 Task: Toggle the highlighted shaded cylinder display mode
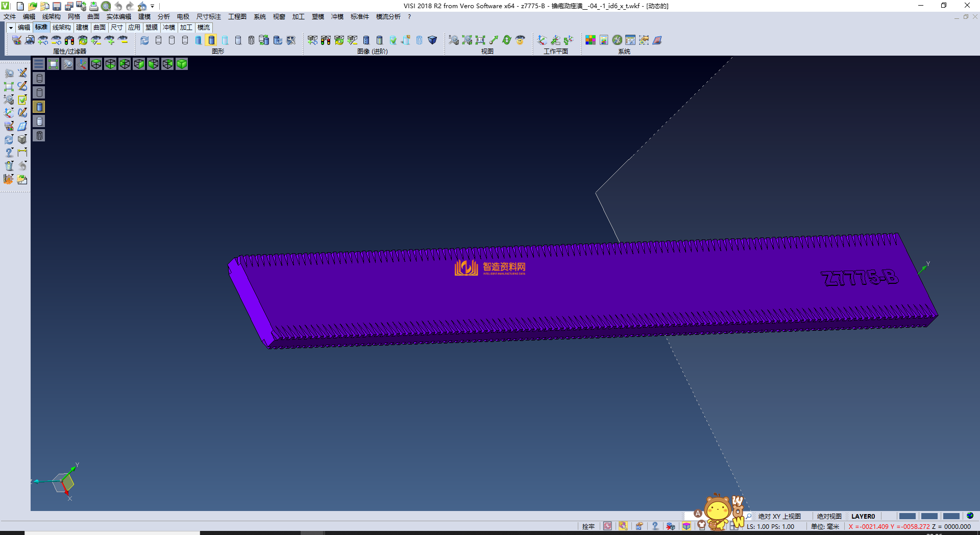[x=211, y=40]
